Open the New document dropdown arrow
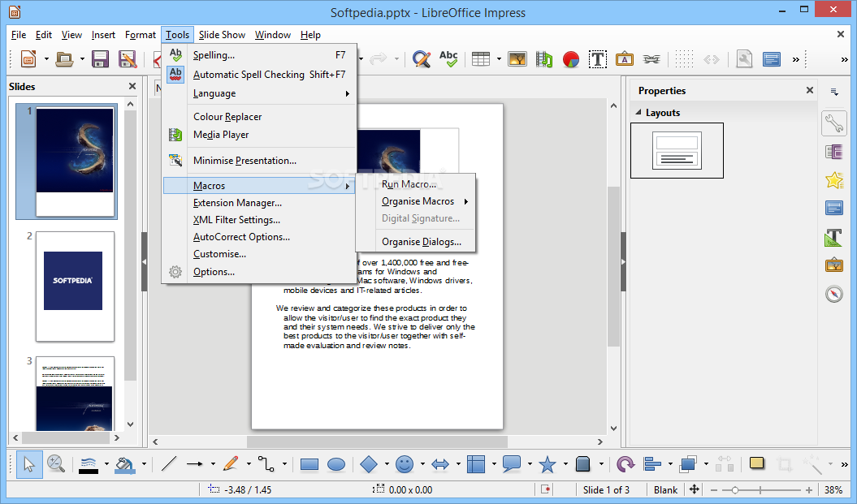This screenshot has height=504, width=857. click(46, 59)
